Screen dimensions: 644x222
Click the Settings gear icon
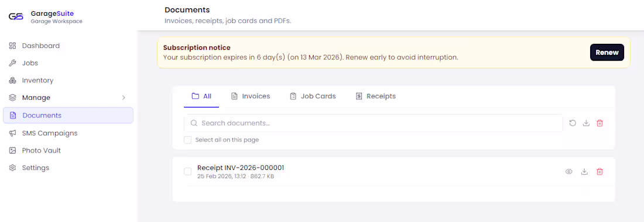pyautogui.click(x=12, y=168)
